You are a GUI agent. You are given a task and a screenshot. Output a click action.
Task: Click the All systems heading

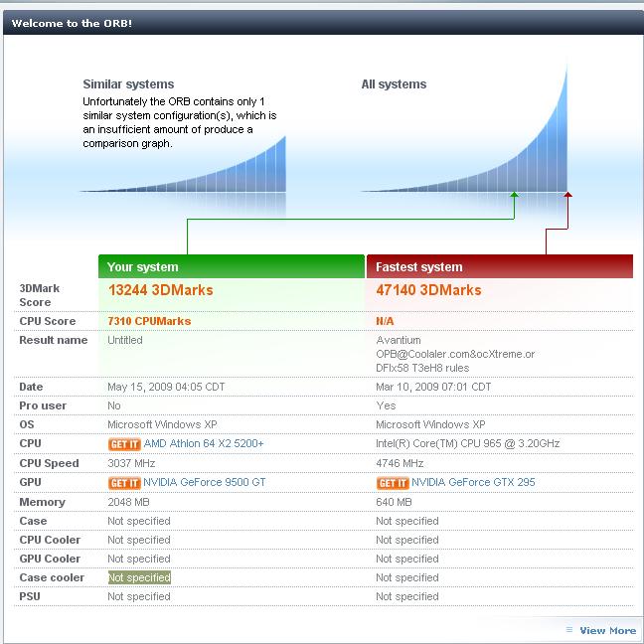(394, 84)
